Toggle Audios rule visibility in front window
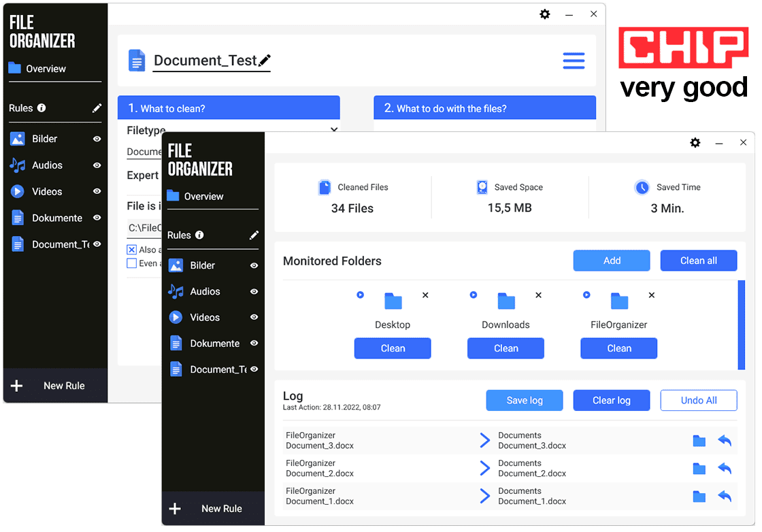762x532 pixels. coord(254,291)
